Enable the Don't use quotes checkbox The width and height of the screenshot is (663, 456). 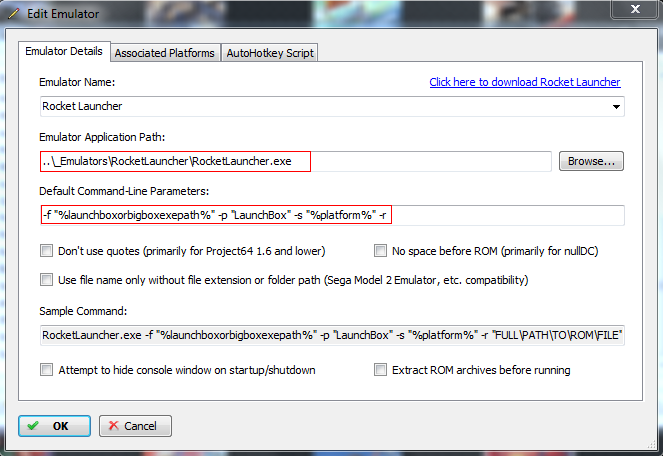pyautogui.click(x=47, y=251)
